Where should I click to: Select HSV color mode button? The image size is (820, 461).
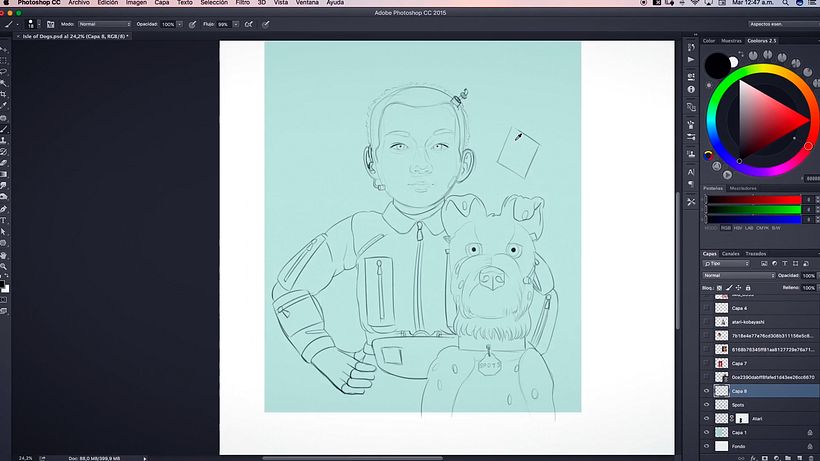click(737, 228)
